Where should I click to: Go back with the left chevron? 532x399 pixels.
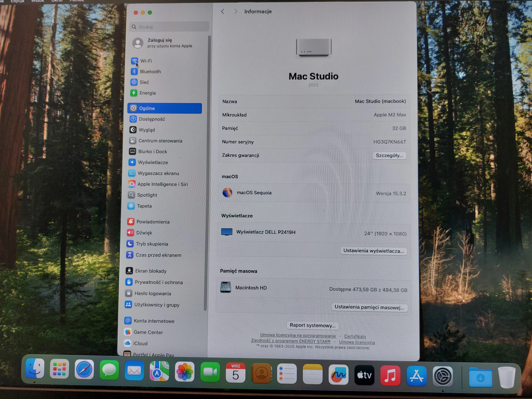[x=223, y=12]
